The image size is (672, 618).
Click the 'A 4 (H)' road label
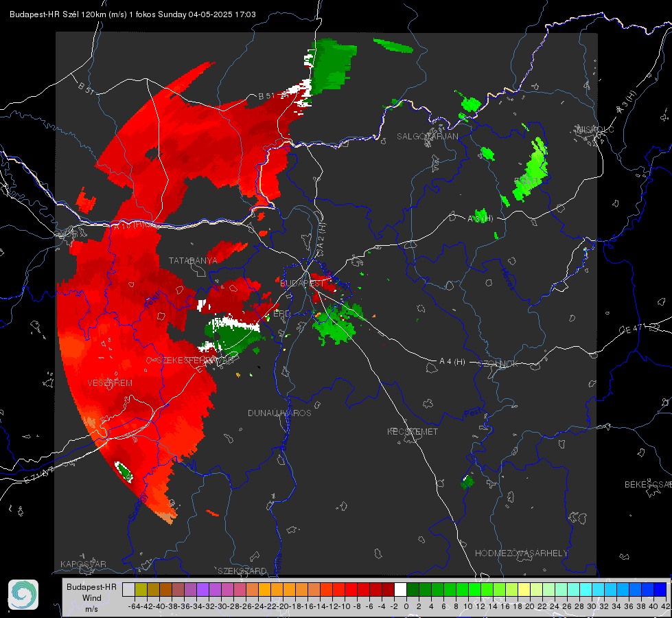click(452, 362)
